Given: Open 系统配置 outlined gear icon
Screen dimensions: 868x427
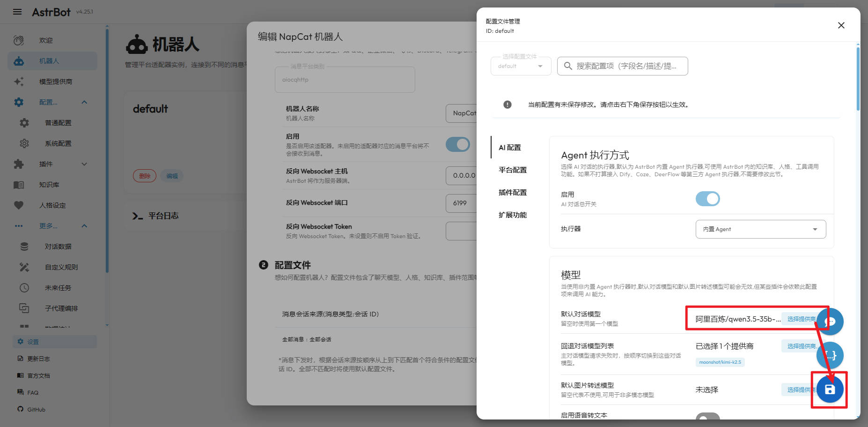Looking at the screenshot, I should (24, 143).
